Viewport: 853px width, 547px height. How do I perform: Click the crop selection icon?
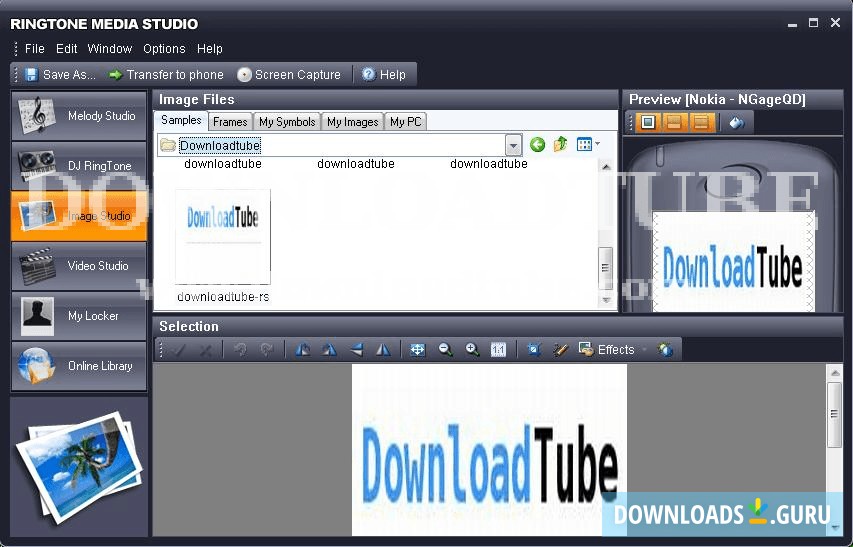[x=534, y=350]
